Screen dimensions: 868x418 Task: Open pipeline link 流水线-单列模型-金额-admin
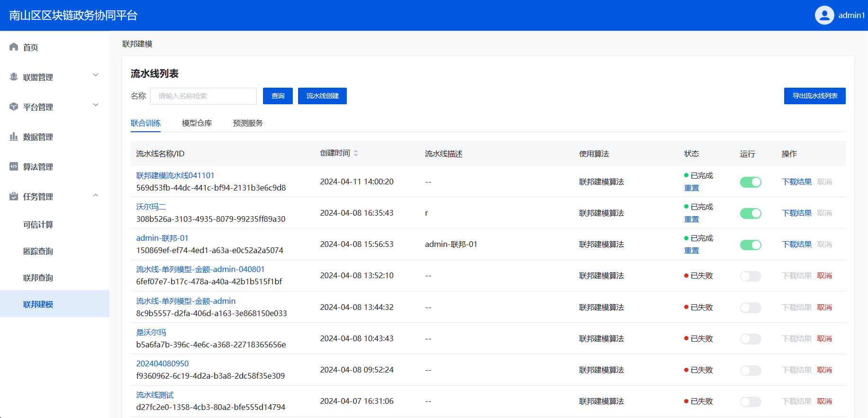186,301
